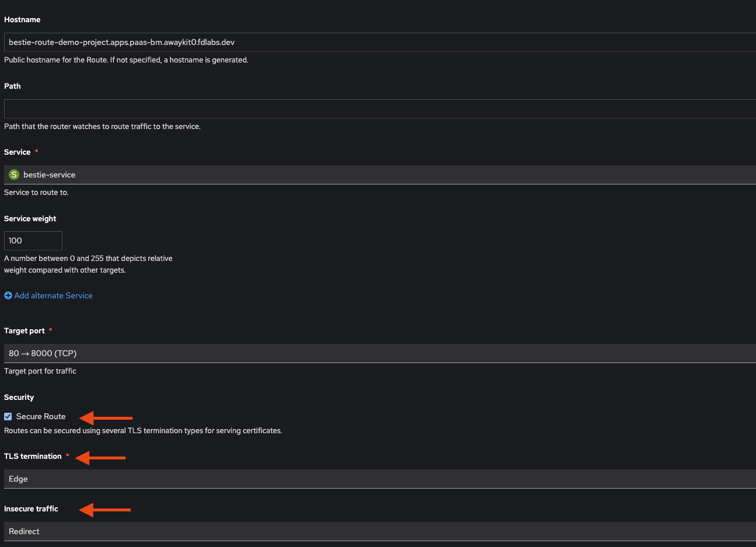Click the Secure Route label text
Viewport: 756px width, 547px height.
point(41,416)
